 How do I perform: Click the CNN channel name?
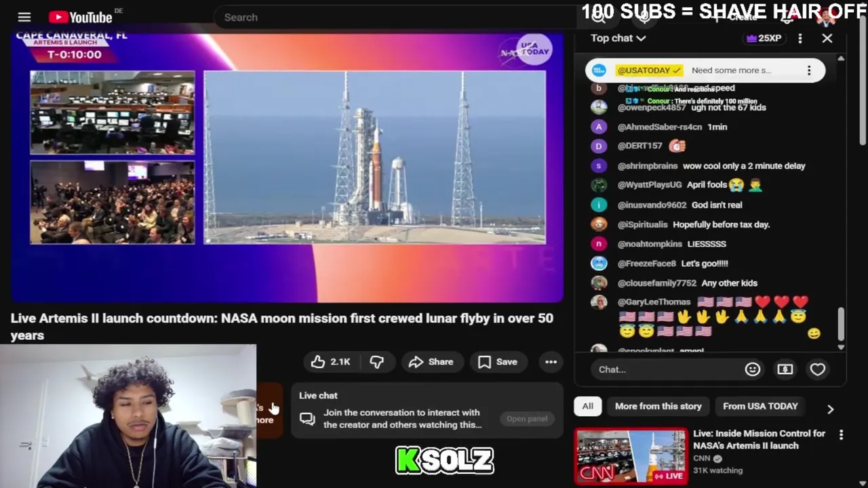(x=702, y=458)
